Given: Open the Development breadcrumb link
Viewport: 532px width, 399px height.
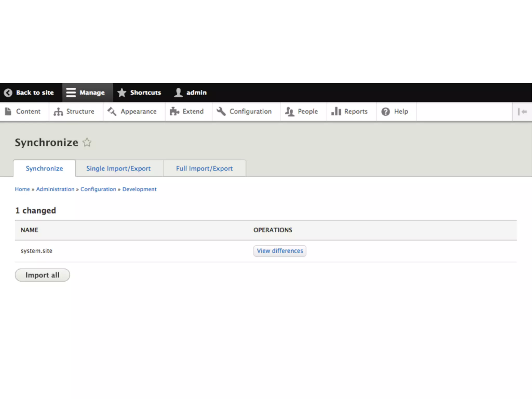Looking at the screenshot, I should (139, 189).
